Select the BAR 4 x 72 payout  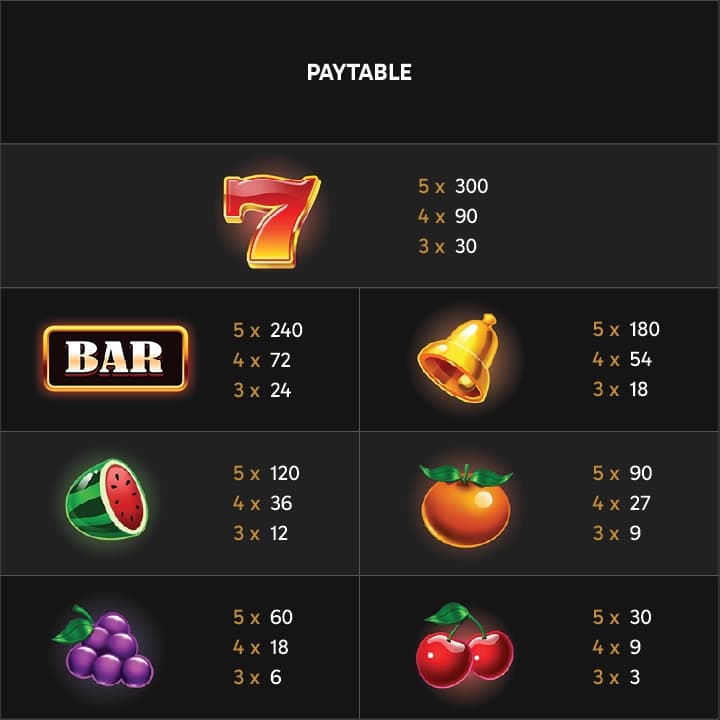point(262,360)
